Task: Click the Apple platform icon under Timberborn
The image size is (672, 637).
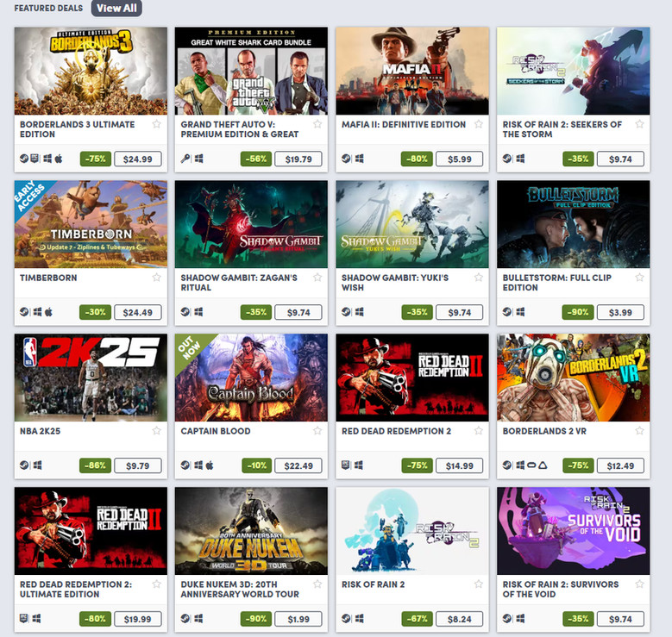Action: coord(49,312)
